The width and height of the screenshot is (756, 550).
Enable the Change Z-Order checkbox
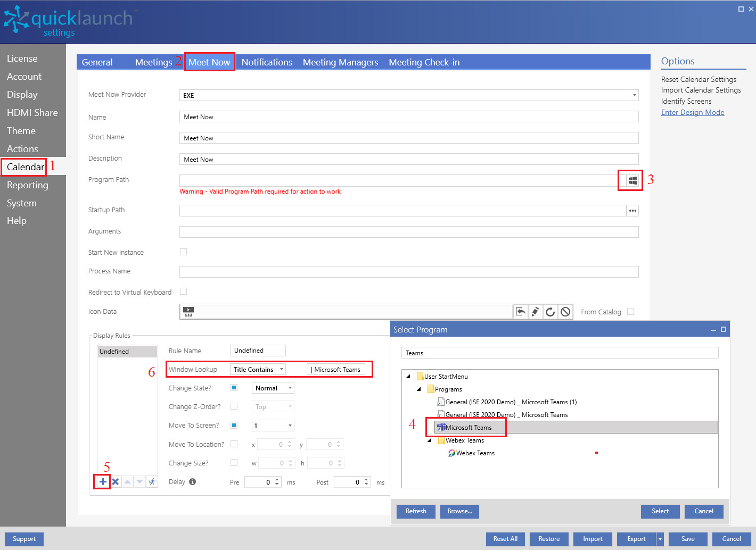(x=234, y=406)
